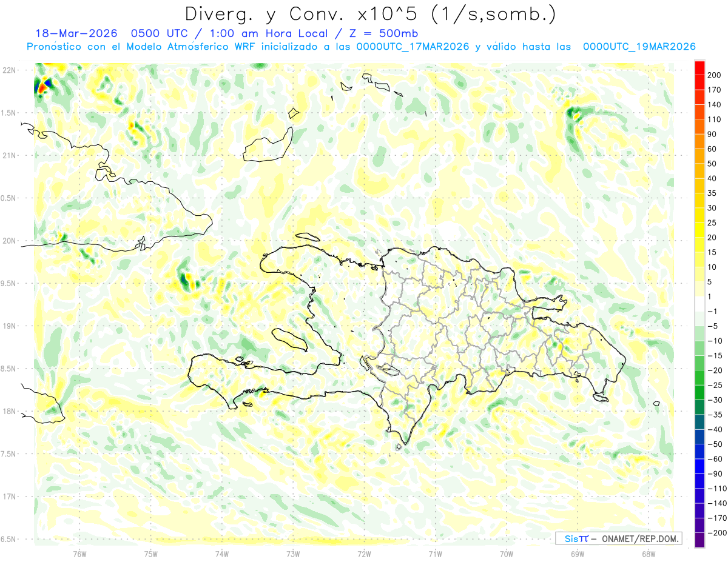Click the '76W' longitude label
Screen dimensions: 728x562
pyautogui.click(x=79, y=554)
